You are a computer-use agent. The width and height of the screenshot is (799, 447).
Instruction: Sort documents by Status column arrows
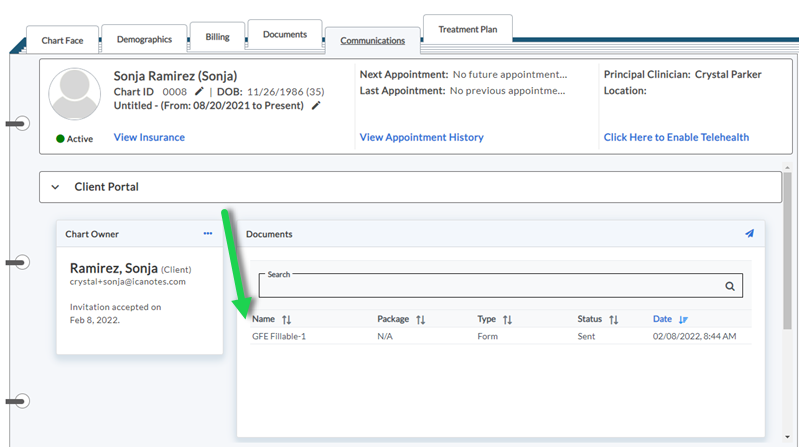coord(613,320)
